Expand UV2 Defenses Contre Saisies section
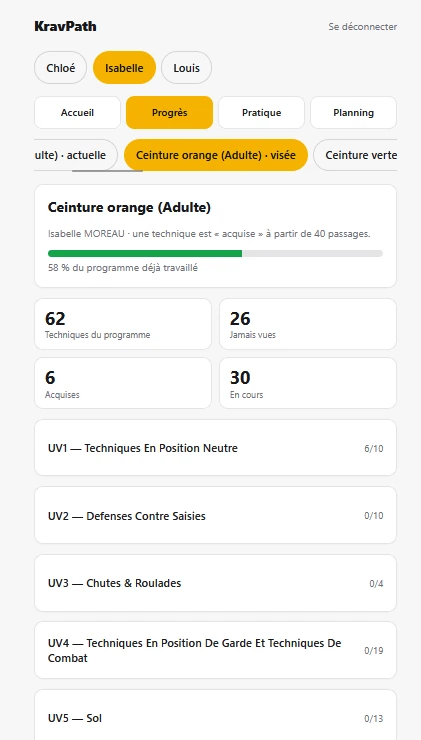Viewport: 421px width, 740px height. [215, 515]
